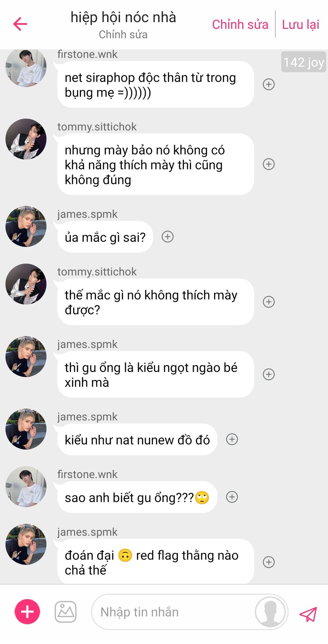Tap the pink back arrow
The image size is (328, 644).
[x=20, y=24]
